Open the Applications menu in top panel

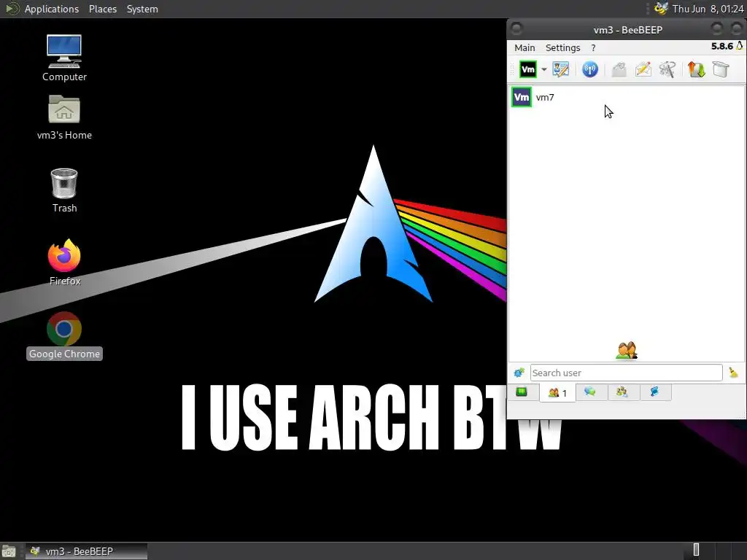click(51, 9)
